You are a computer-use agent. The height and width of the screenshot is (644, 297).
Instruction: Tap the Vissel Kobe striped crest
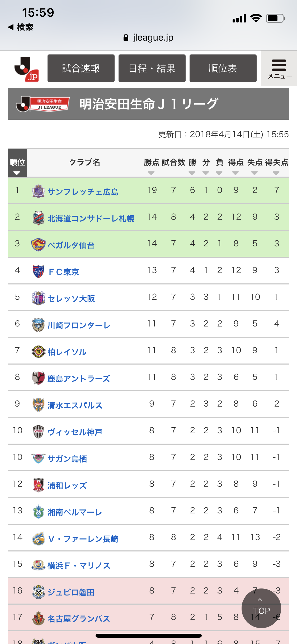click(38, 431)
